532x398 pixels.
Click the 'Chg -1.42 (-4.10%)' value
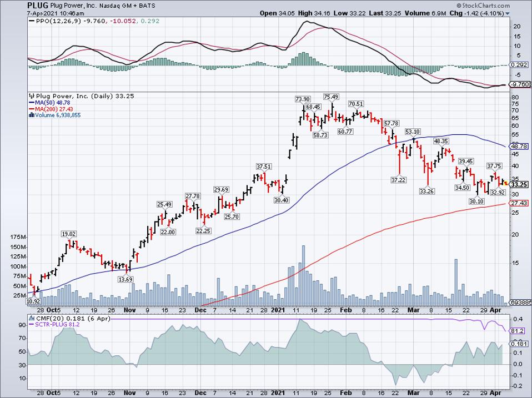point(476,13)
